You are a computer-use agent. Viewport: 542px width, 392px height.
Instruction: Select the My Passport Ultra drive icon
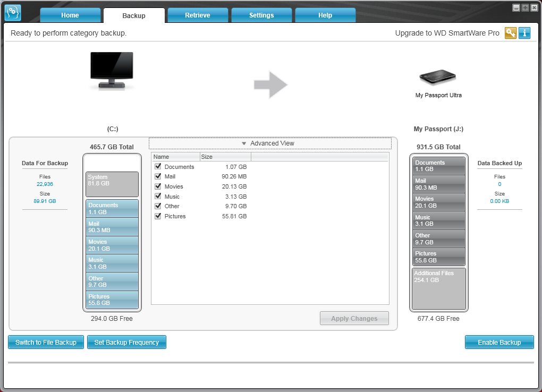click(x=438, y=76)
